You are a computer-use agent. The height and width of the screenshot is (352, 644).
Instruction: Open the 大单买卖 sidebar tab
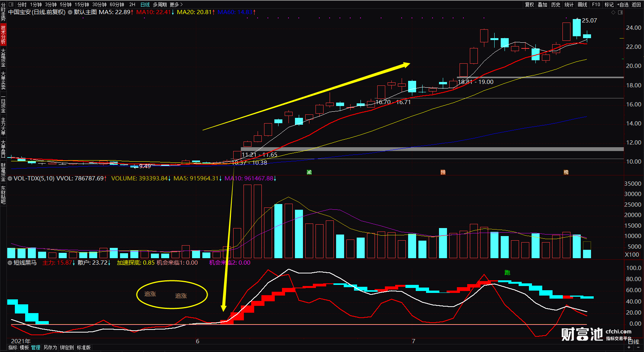point(3,80)
